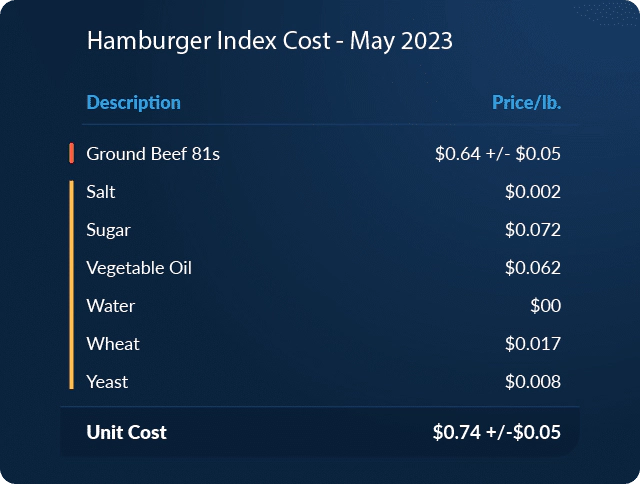640x484 pixels.
Task: Click the $0.64 +/- $0.05 price
Action: point(498,154)
